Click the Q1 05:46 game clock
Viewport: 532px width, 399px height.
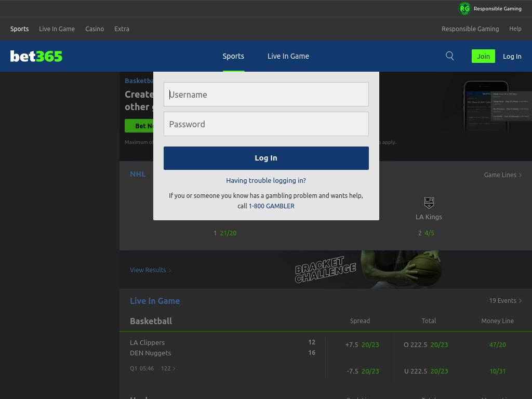[x=142, y=368]
